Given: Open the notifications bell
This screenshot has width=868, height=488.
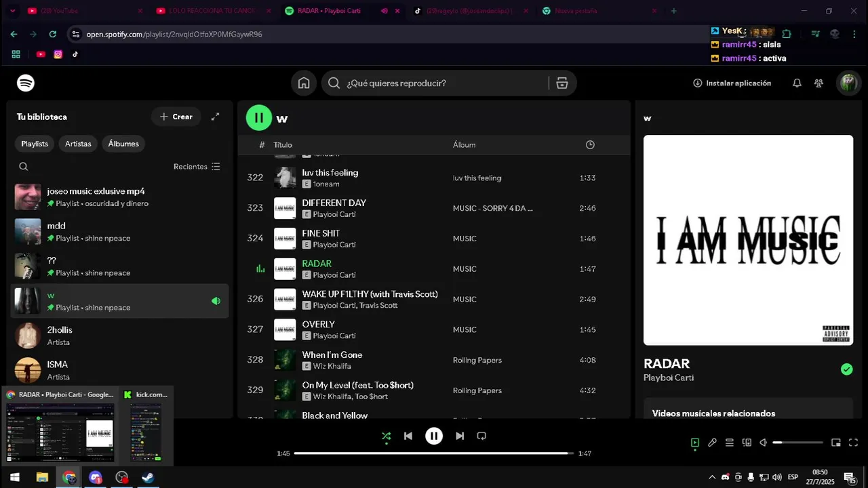Looking at the screenshot, I should 797,83.
